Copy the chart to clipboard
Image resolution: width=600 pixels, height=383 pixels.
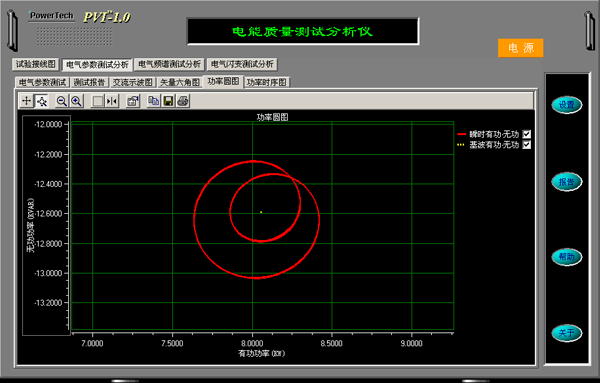click(153, 101)
